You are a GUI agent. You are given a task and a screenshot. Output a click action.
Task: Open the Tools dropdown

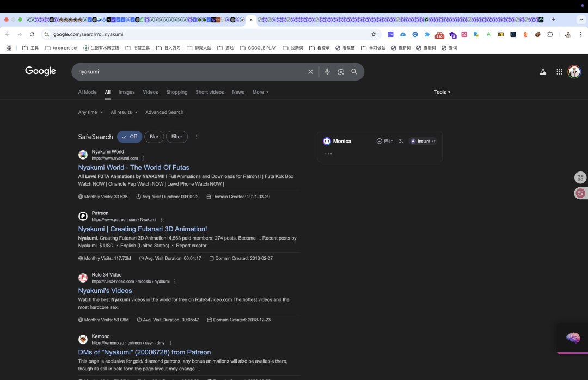(x=442, y=92)
